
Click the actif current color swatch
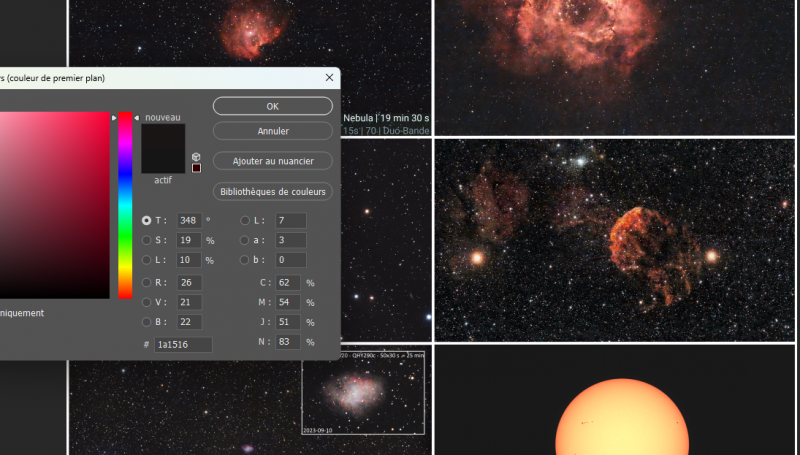tap(163, 161)
